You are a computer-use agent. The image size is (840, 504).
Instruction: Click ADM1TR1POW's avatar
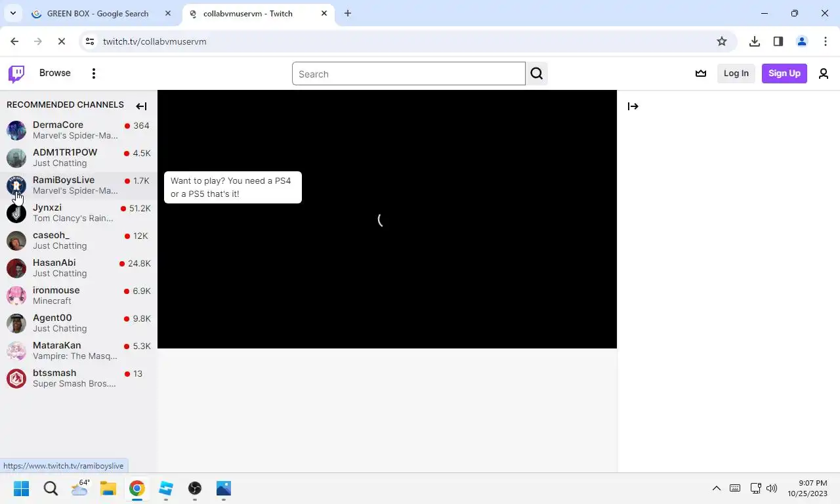point(16,157)
